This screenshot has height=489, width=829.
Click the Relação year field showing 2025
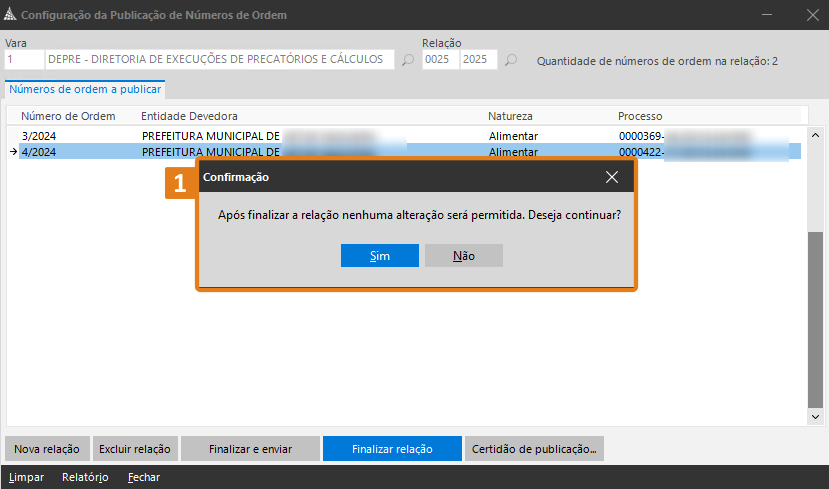(478, 60)
